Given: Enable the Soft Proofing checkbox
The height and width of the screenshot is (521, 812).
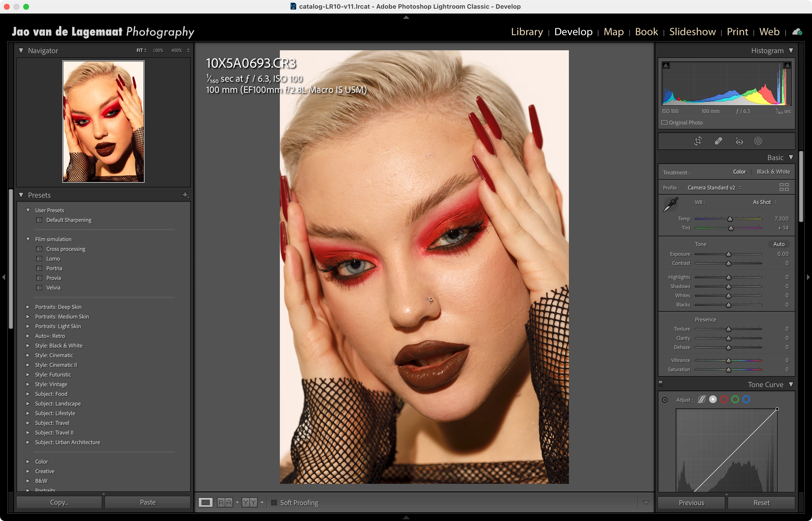Looking at the screenshot, I should coord(274,503).
